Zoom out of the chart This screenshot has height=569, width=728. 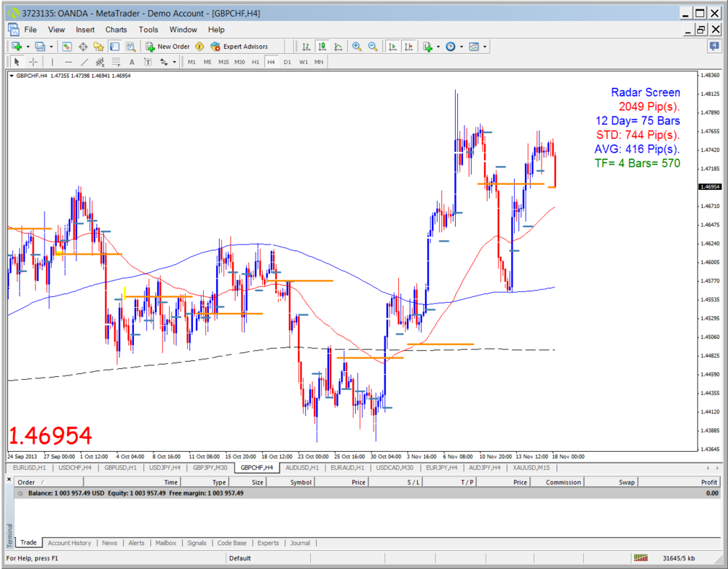pos(373,47)
